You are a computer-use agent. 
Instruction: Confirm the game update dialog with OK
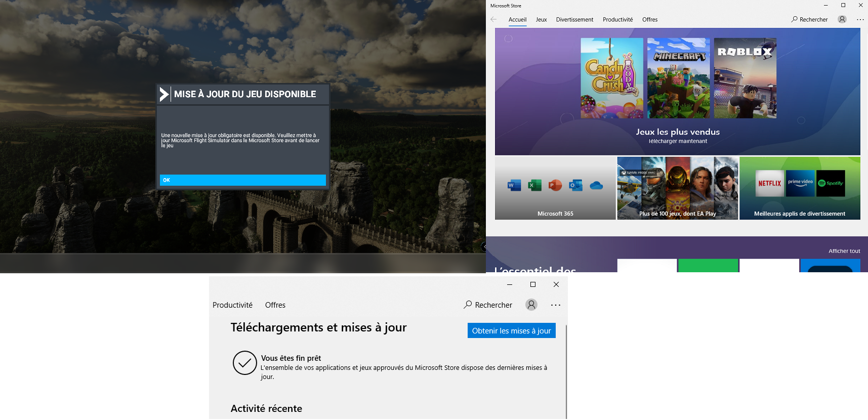pyautogui.click(x=243, y=180)
